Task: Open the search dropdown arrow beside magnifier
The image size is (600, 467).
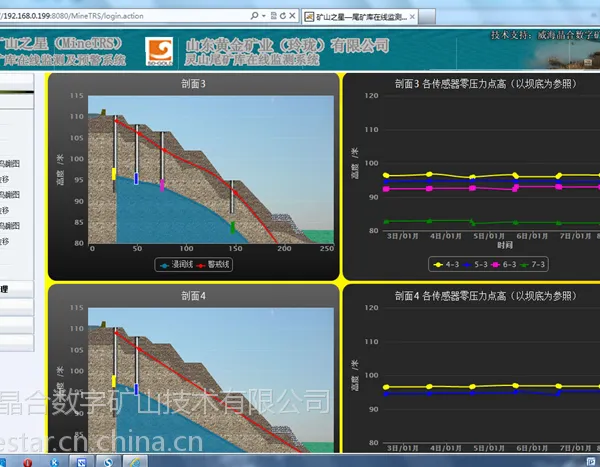Action: tap(264, 16)
